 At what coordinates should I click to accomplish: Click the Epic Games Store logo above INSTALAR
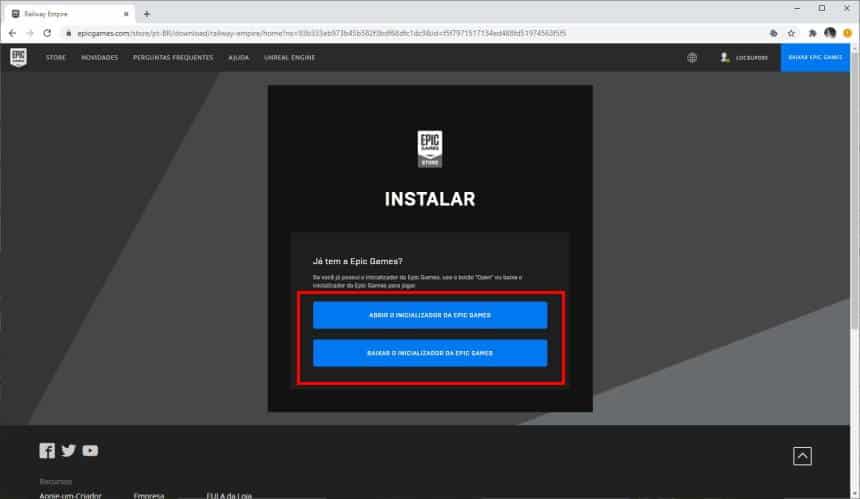pyautogui.click(x=430, y=149)
